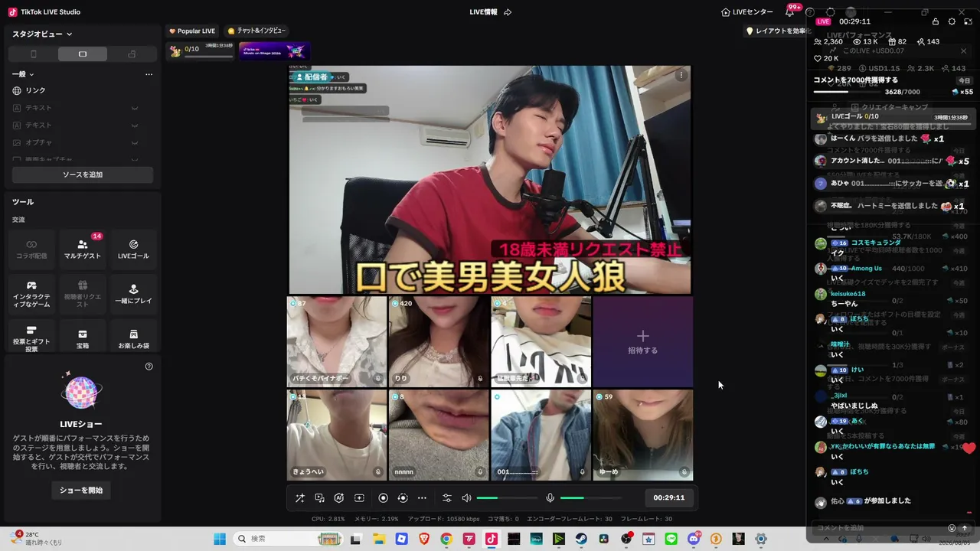Image resolution: width=980 pixels, height=551 pixels.
Task: Open the 宝箱 treasure box tool
Action: pos(83,339)
